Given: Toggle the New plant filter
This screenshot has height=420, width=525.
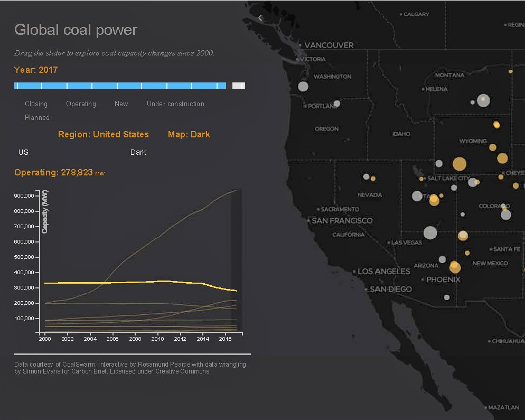Looking at the screenshot, I should point(121,104).
